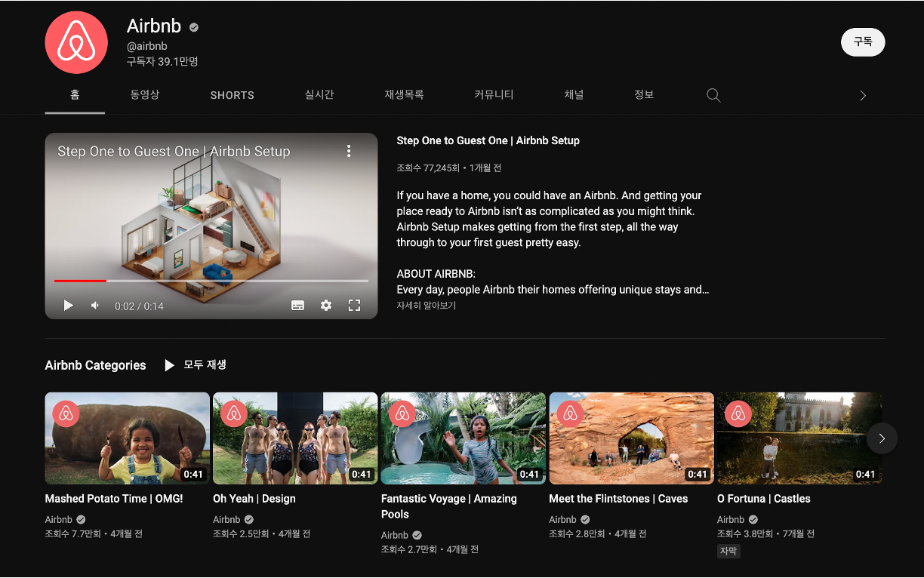Click 조회수 7.7만회 under Mashed Potato Time
This screenshot has width=924, height=578.
[x=72, y=533]
